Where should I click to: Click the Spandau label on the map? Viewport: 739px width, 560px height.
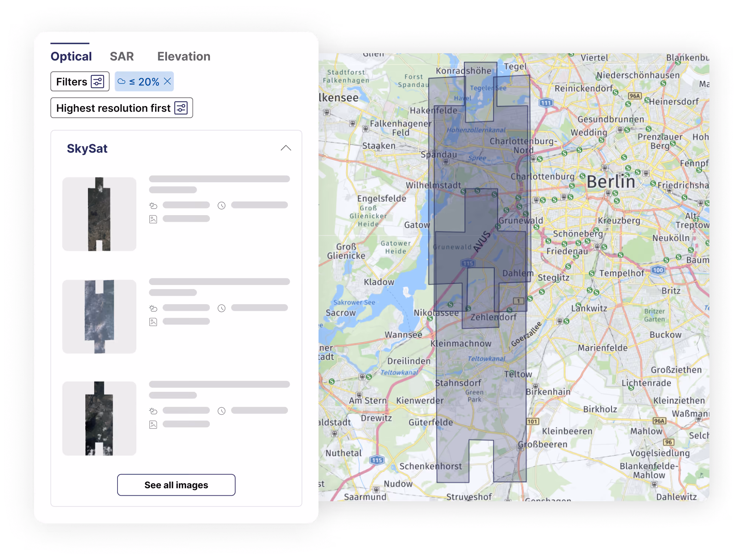[439, 155]
